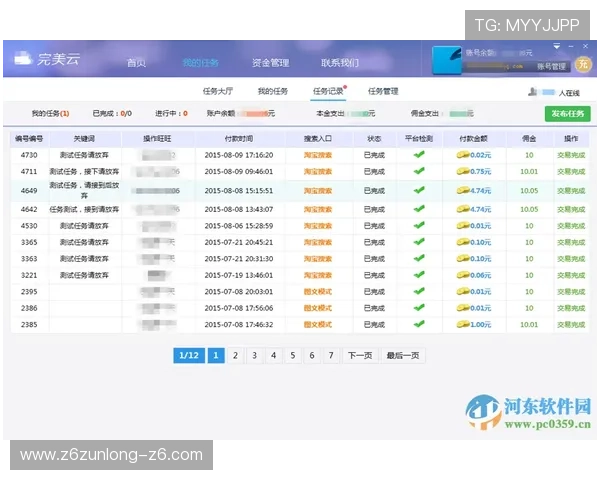Click timestamp 2015-08-09 17:16:20
This screenshot has height=480, width=600.
click(239, 155)
